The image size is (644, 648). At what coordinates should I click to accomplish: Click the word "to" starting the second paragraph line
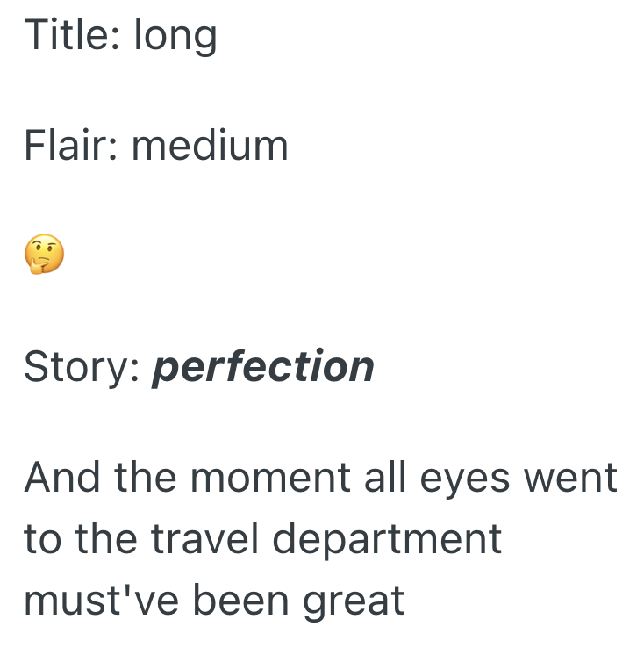(40, 539)
